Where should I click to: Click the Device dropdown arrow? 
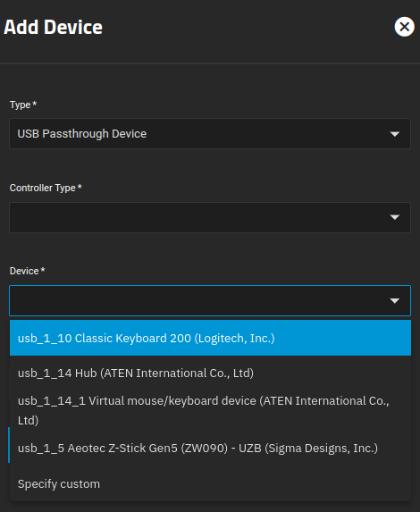point(395,301)
